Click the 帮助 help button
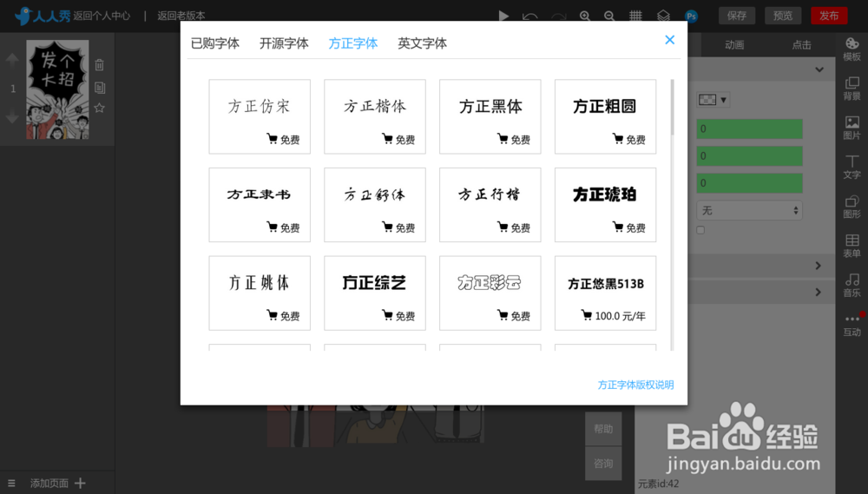The height and width of the screenshot is (494, 868). [603, 429]
